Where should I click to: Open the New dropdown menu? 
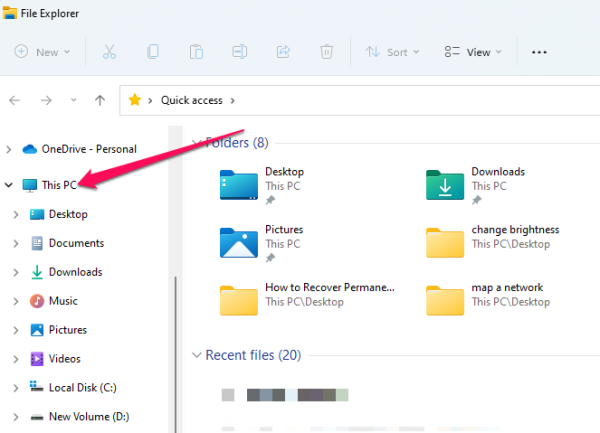click(43, 52)
